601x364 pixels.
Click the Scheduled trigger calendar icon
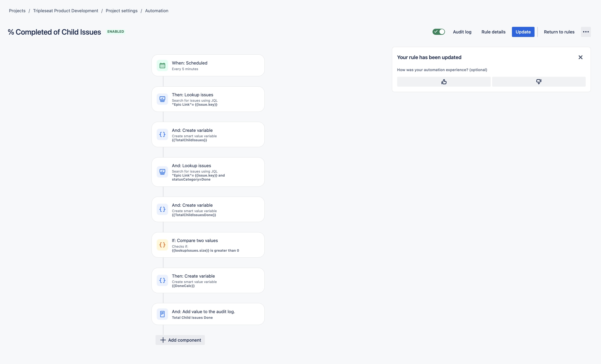(x=162, y=65)
